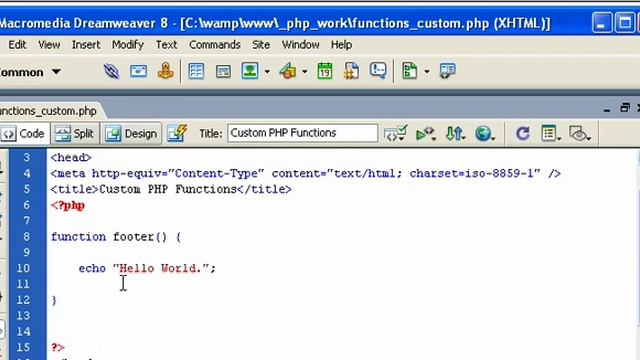Expand the Templates dropdown arrow
The width and height of the screenshot is (640, 360).
coord(427,72)
